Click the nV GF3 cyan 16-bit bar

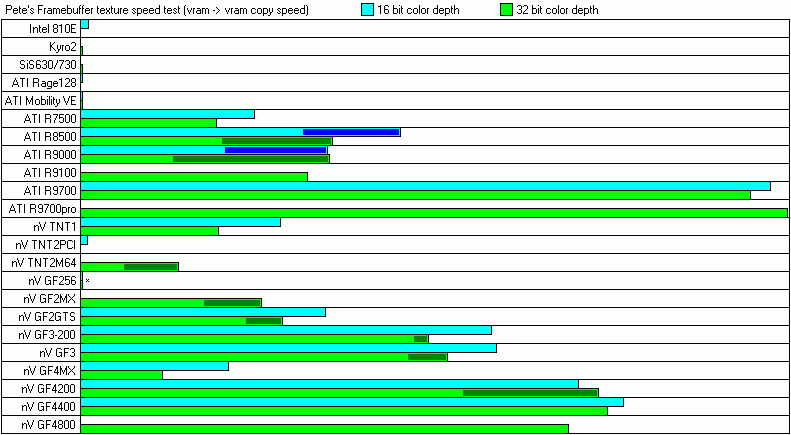289,348
